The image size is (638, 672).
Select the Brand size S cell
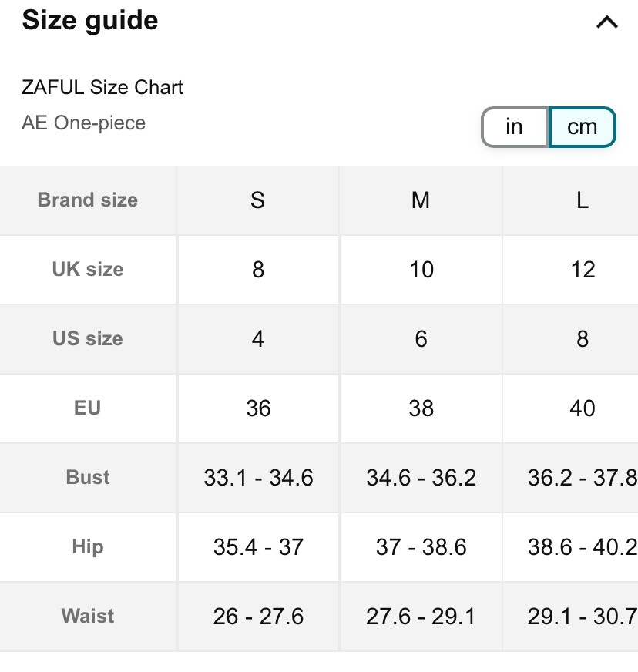(258, 200)
